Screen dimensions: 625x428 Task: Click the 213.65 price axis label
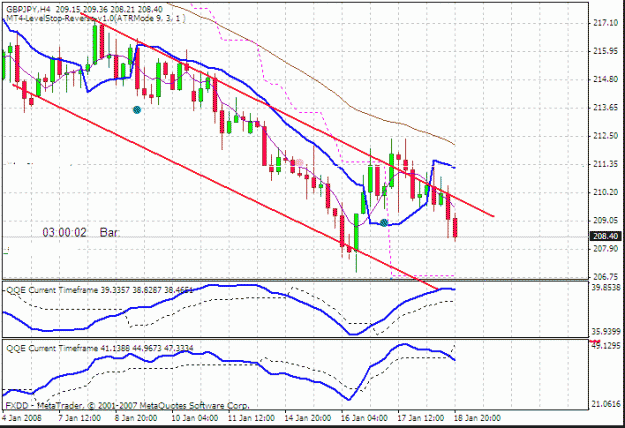pyautogui.click(x=605, y=108)
